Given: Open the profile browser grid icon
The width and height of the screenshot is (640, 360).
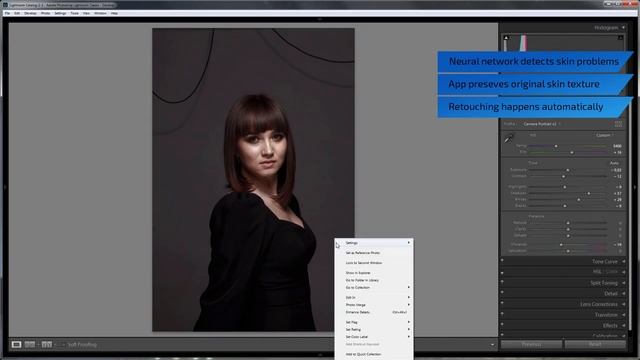Looking at the screenshot, I should [618, 124].
